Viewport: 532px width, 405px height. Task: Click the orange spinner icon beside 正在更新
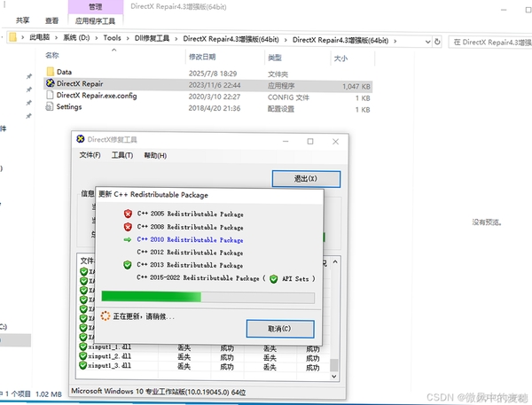[x=106, y=316]
